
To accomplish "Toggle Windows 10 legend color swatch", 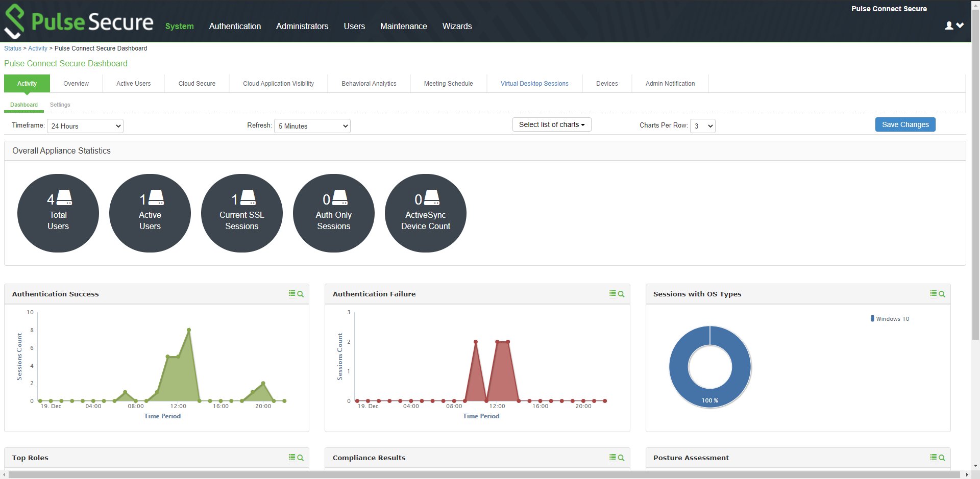I will tap(872, 318).
